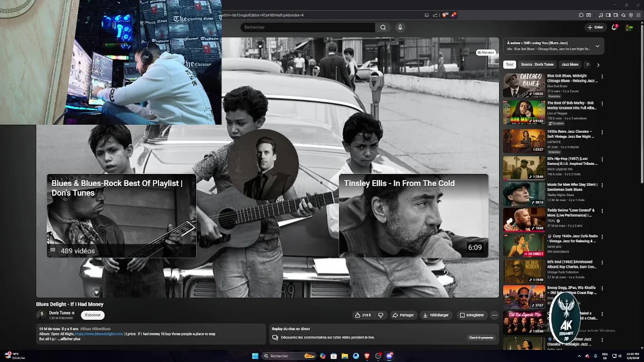The height and width of the screenshot is (362, 644).
Task: Click 'Ouvrir le panneau' chat button
Action: (481, 338)
